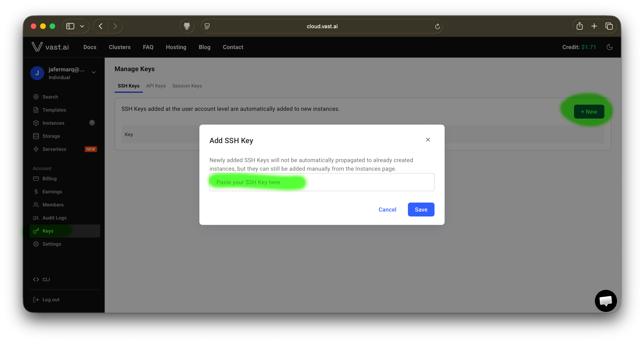Cancel adding the SSH key
This screenshot has width=644, height=343.
tap(387, 209)
